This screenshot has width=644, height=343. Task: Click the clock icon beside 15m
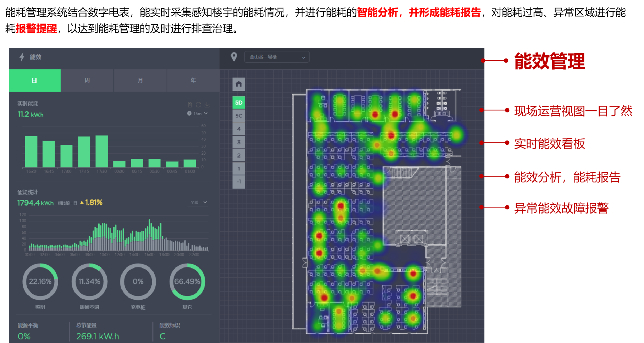[189, 114]
